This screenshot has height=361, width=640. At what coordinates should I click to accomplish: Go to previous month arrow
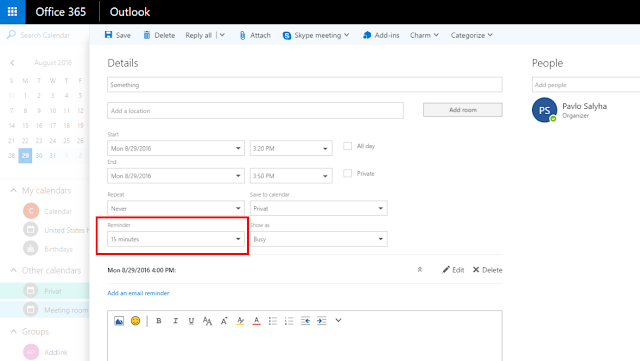point(12,62)
